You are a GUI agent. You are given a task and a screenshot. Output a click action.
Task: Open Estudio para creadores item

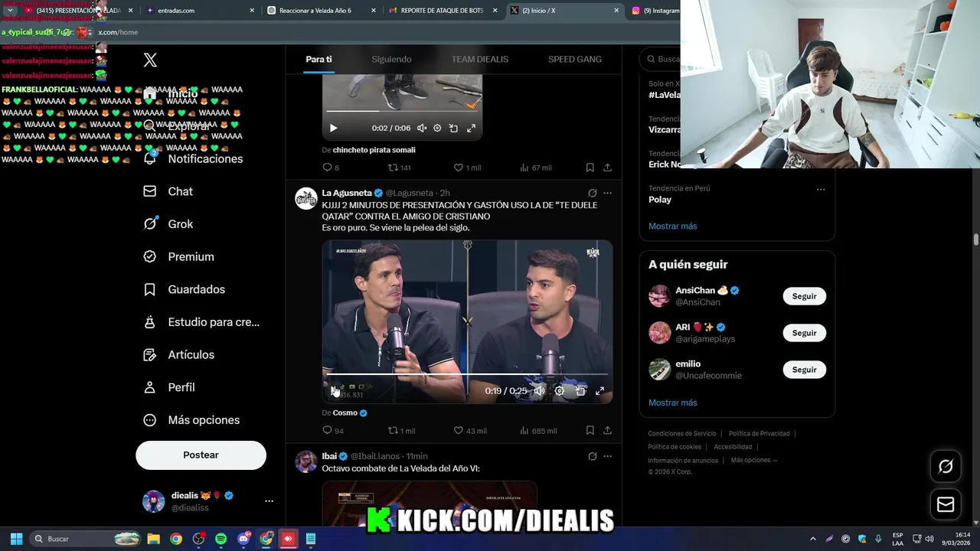point(202,322)
